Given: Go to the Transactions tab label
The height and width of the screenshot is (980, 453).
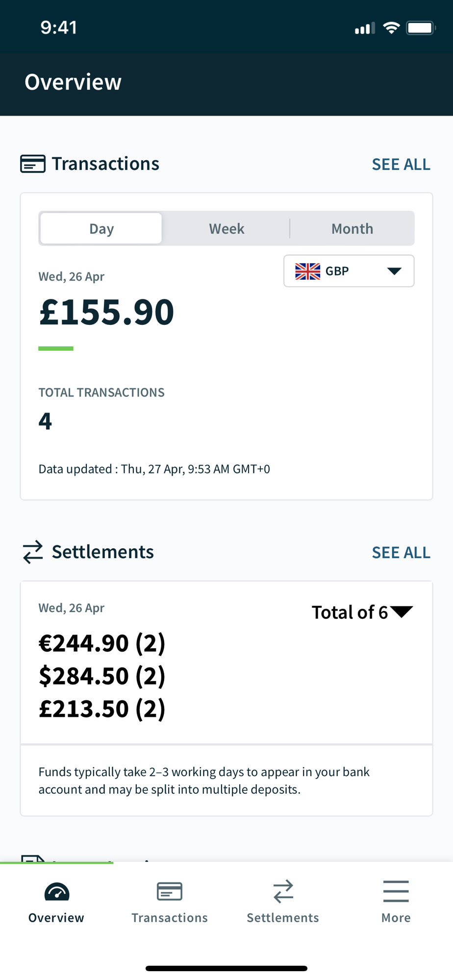Looking at the screenshot, I should point(170,918).
